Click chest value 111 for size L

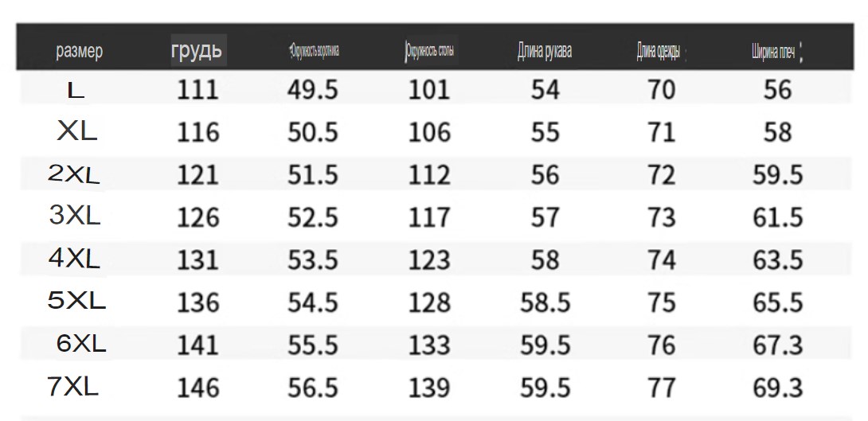point(197,90)
